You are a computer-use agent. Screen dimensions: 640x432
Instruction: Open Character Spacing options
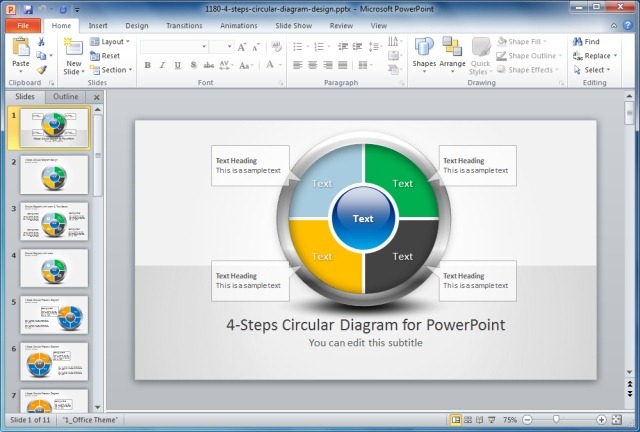(226, 65)
